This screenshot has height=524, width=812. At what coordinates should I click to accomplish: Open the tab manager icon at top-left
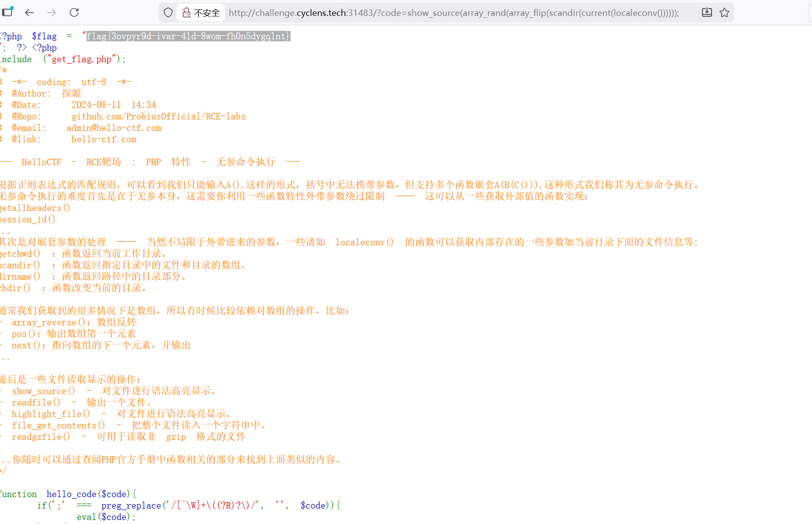(7, 12)
